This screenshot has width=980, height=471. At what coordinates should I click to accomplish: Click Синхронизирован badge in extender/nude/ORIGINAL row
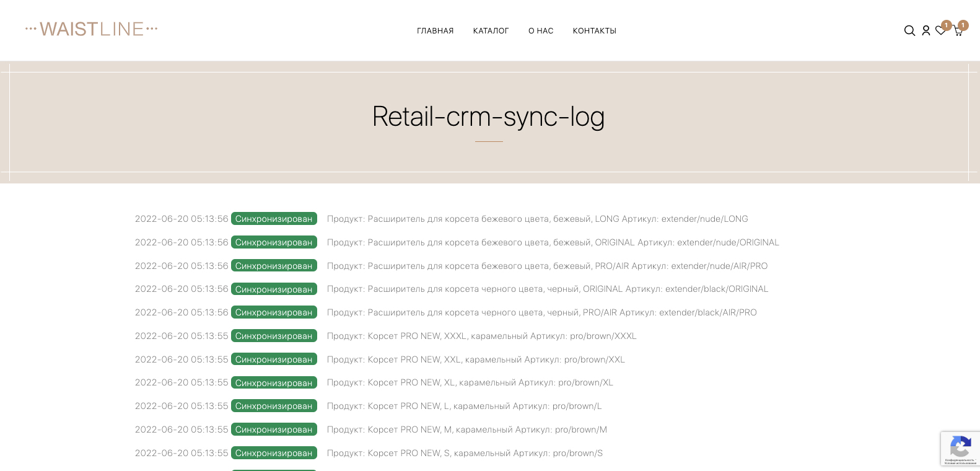(274, 242)
